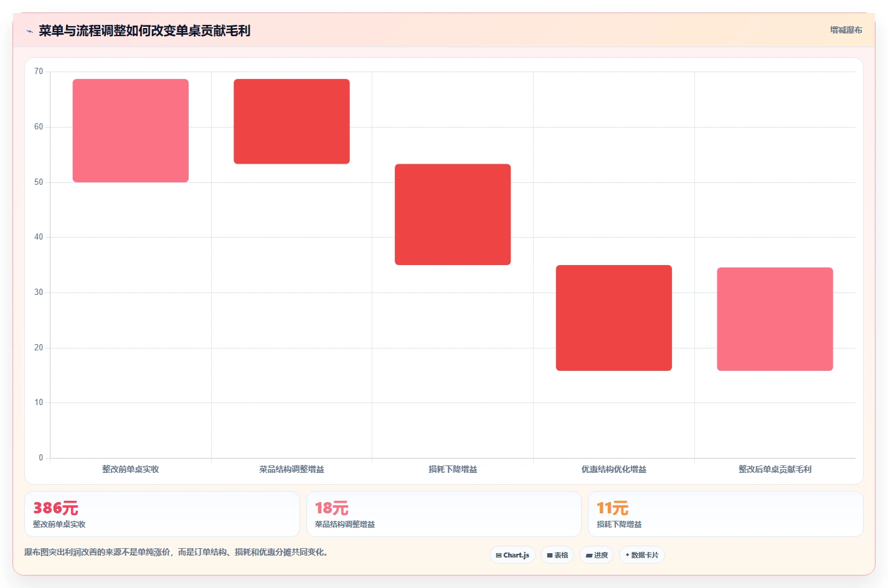Click the 11元 data card
The width and height of the screenshot is (888, 588).
(725, 514)
